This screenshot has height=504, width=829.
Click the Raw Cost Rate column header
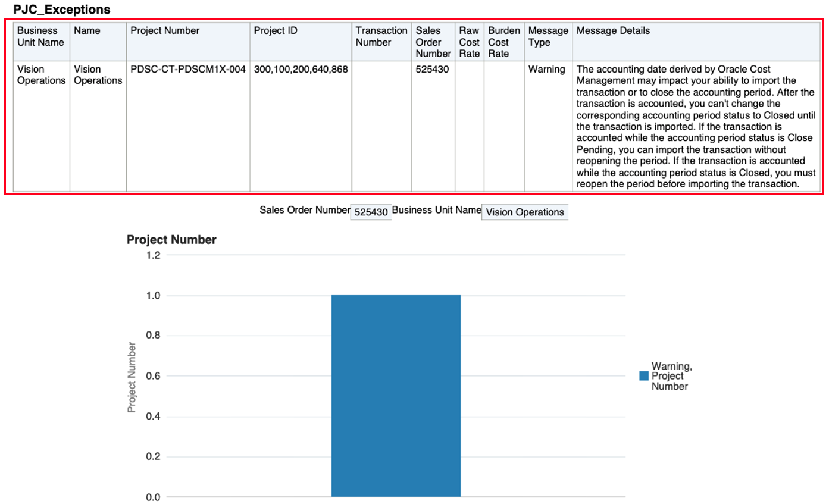[470, 41]
